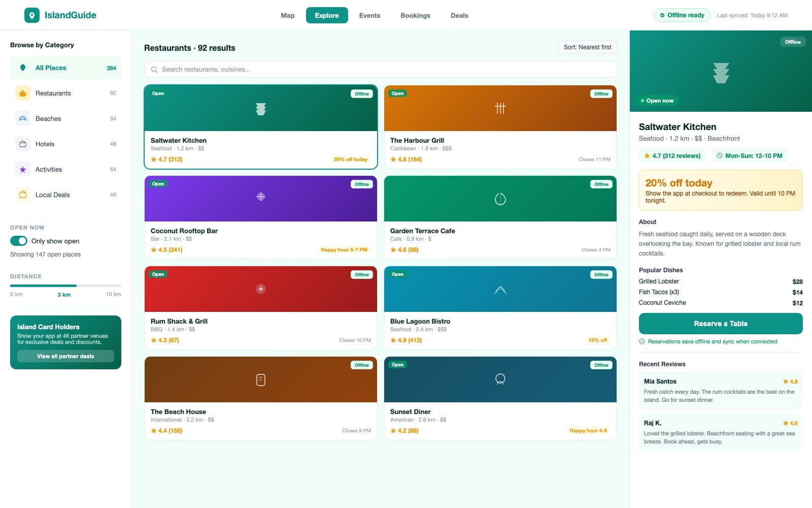This screenshot has width=812, height=508.
Task: Click the Raj K. review
Action: coord(721,432)
